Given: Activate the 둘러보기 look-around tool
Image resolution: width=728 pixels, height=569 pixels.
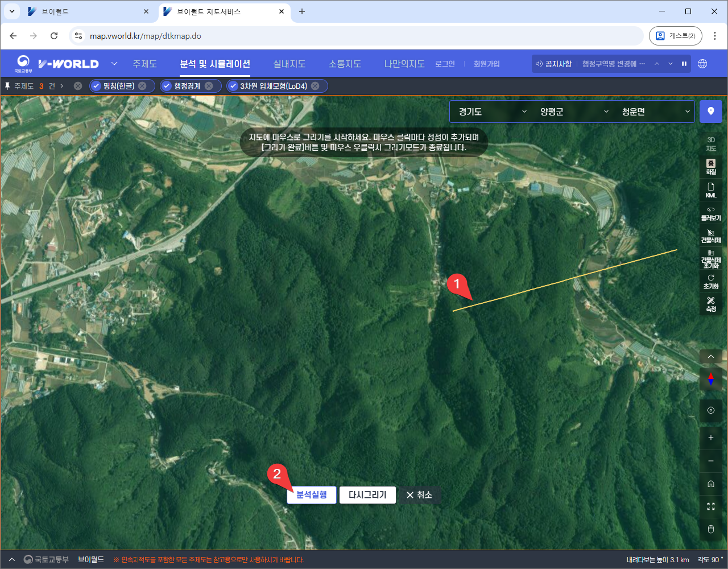Looking at the screenshot, I should [x=710, y=213].
